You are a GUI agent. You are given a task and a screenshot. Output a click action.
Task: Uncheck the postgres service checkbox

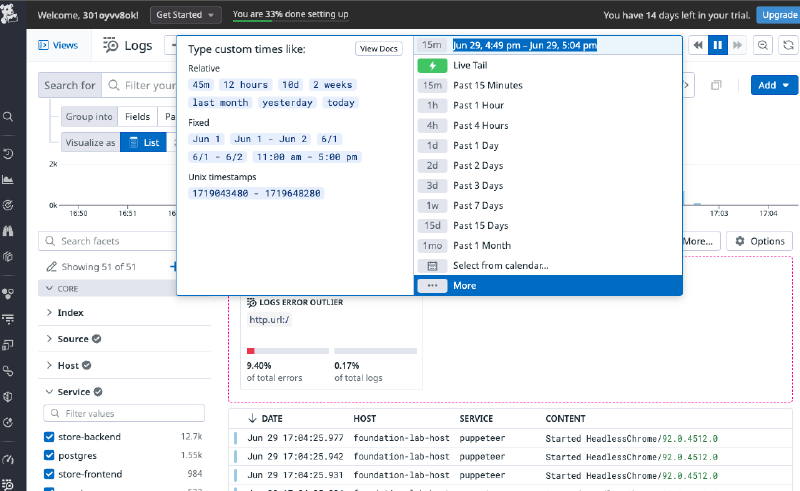click(x=49, y=455)
